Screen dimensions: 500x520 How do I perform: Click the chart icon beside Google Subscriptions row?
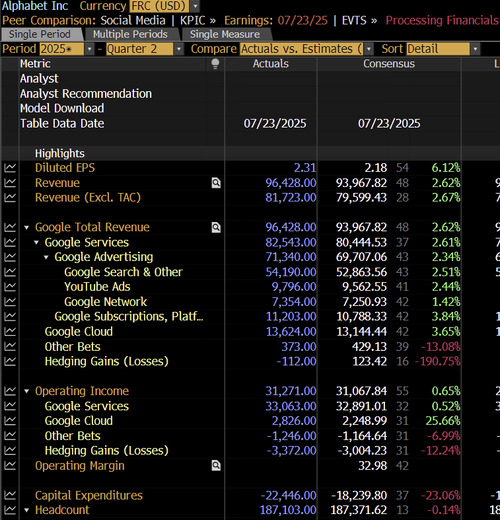point(10,316)
